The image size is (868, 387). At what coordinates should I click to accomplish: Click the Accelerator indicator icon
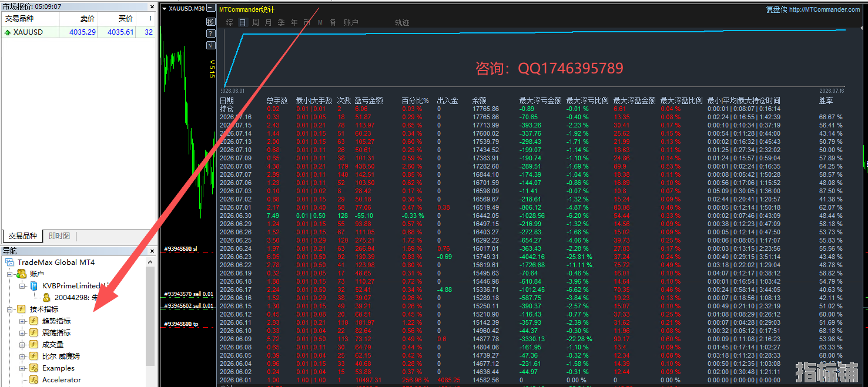[34, 379]
